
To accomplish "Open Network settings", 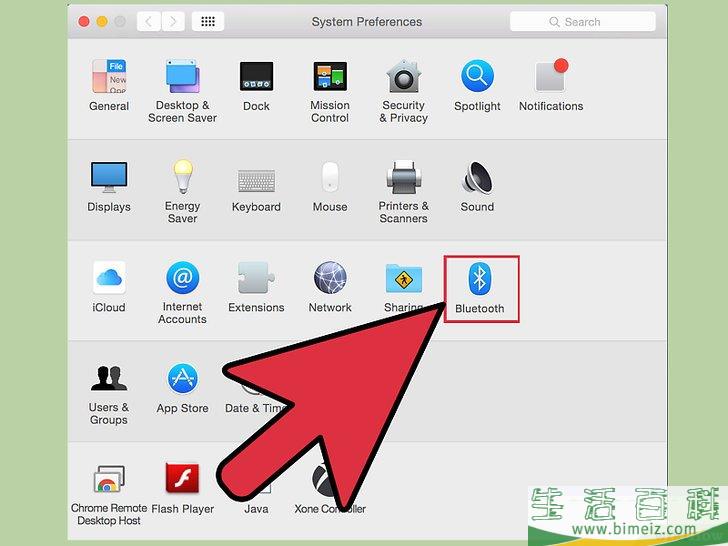I will tap(330, 287).
